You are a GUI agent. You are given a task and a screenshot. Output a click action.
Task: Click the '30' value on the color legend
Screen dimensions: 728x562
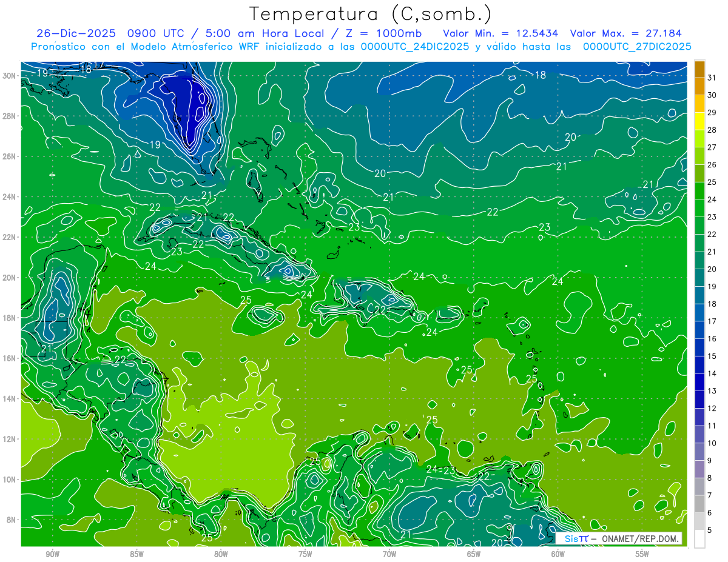[x=712, y=95]
